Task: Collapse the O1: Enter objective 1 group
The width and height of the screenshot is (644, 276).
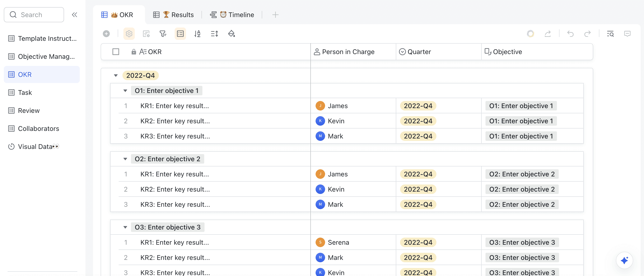Action: [x=125, y=91]
